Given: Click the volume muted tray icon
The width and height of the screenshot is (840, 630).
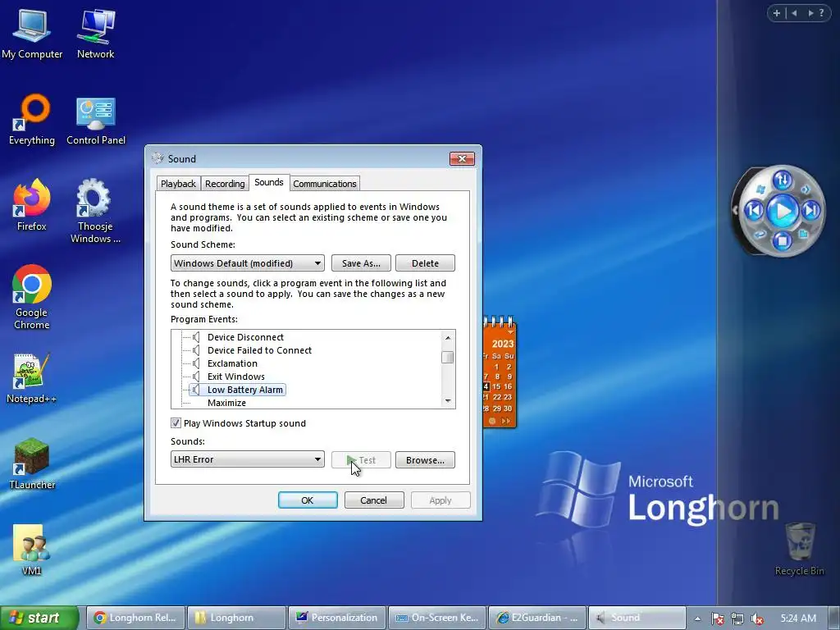Looking at the screenshot, I should point(757,619).
